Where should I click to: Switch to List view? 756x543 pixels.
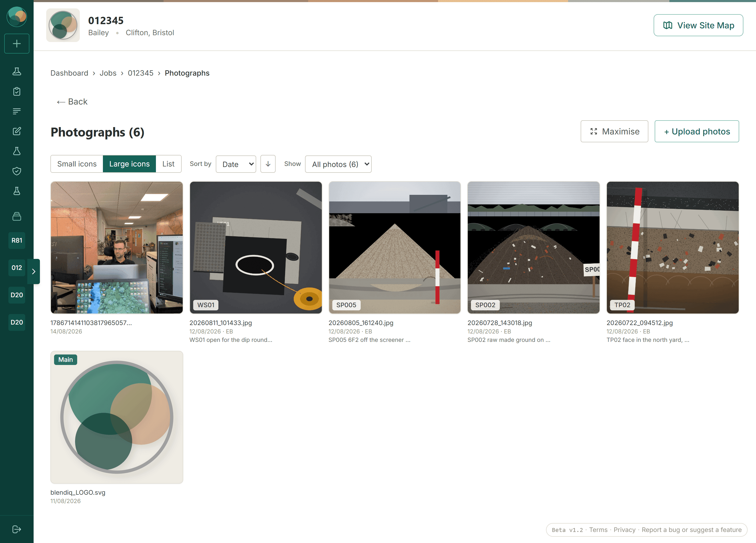[169, 164]
